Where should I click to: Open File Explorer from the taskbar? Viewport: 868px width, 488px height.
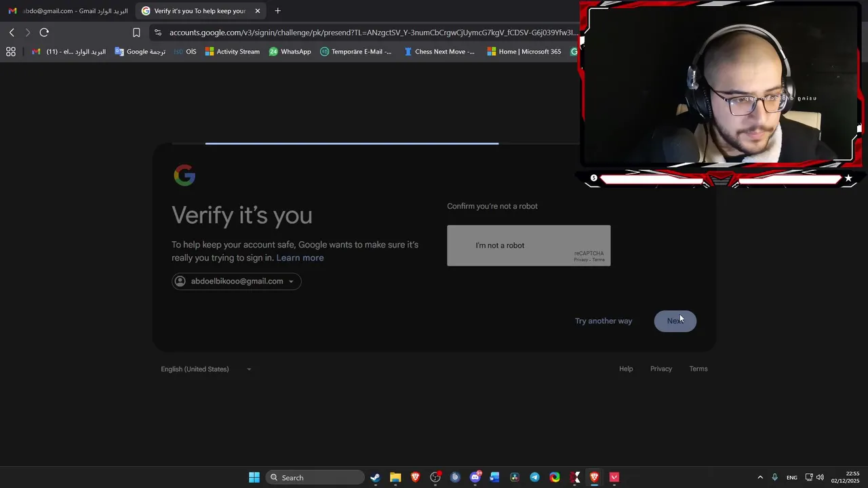point(395,477)
